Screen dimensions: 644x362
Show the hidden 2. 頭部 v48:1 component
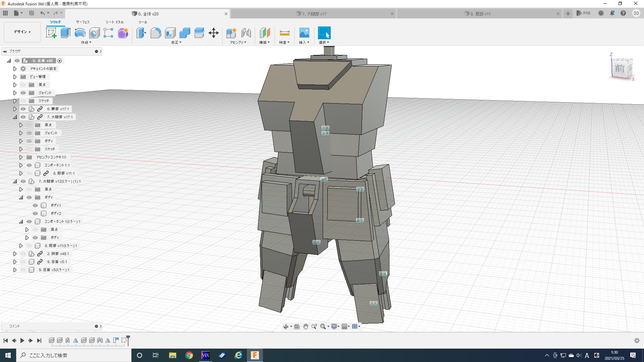[x=23, y=254]
